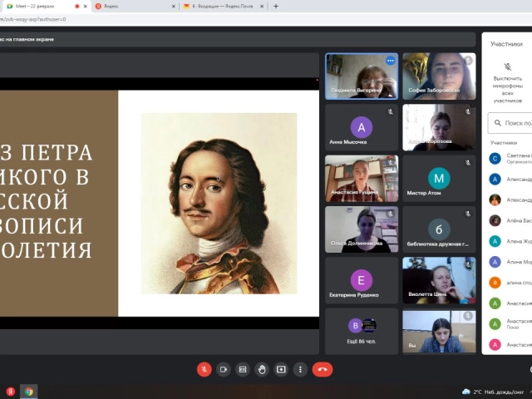Click the muted mic icon on Ольга Долинникова's tile
This screenshot has width=532, height=399.
coord(391,214)
